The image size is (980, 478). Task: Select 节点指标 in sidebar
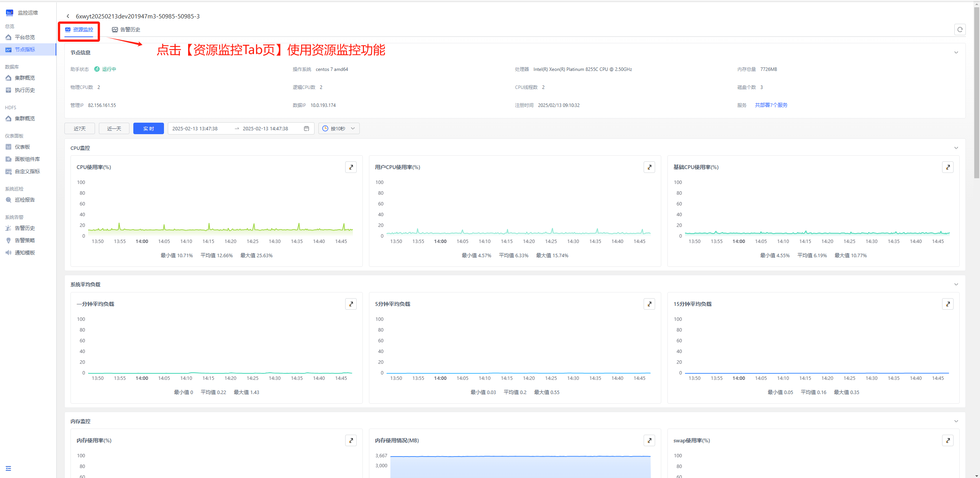(28, 49)
